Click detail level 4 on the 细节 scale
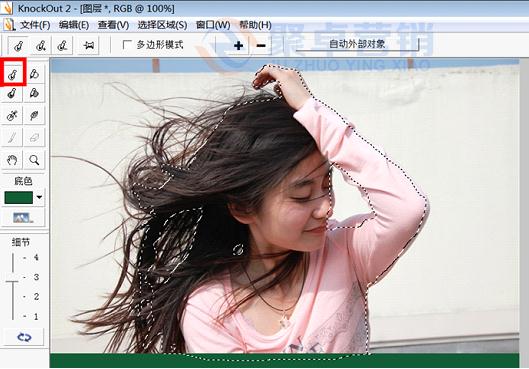 pos(36,258)
